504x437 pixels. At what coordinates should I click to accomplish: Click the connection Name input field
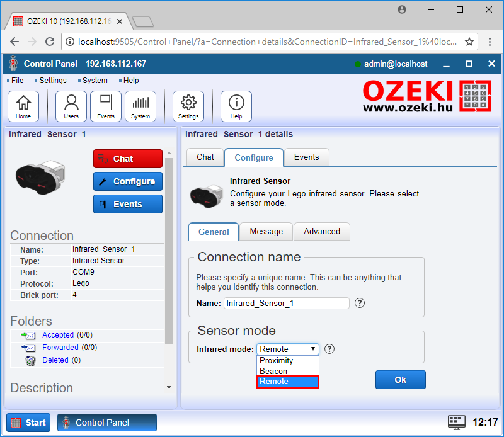coord(287,303)
